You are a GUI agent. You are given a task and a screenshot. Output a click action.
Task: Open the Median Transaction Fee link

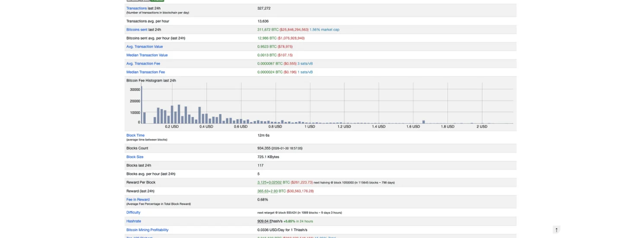coord(145,72)
